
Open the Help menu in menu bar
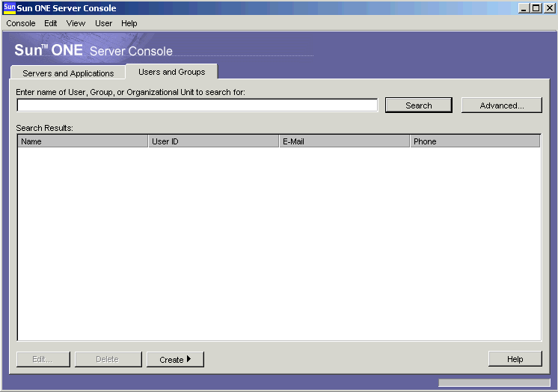coord(129,23)
